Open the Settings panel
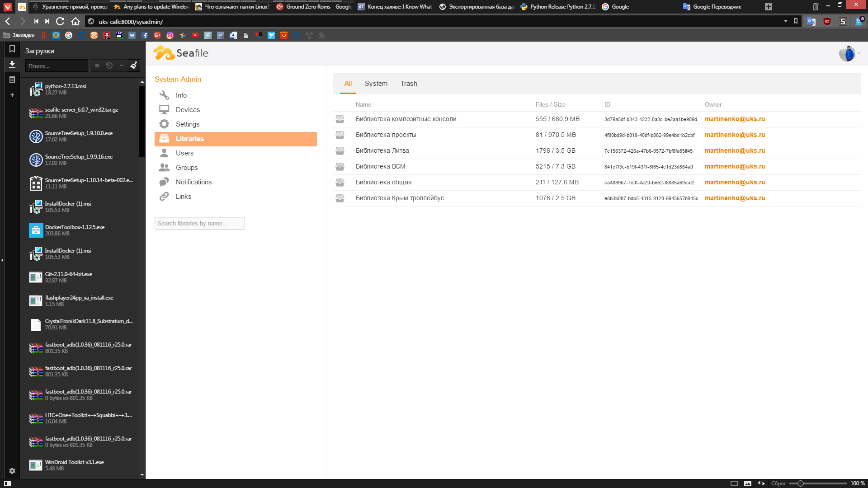The image size is (868, 488). [187, 124]
